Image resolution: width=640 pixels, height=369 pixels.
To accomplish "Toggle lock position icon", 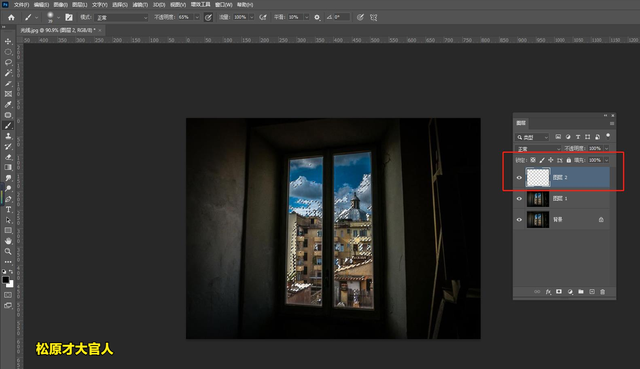I will coord(551,160).
